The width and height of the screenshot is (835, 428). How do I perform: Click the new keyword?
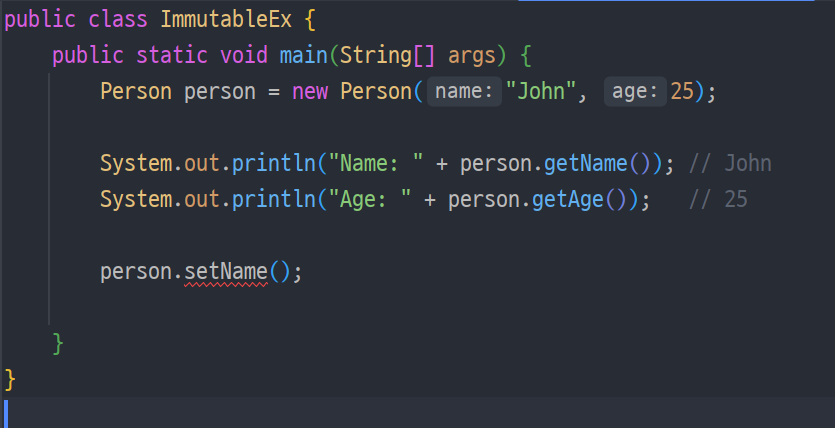click(310, 91)
